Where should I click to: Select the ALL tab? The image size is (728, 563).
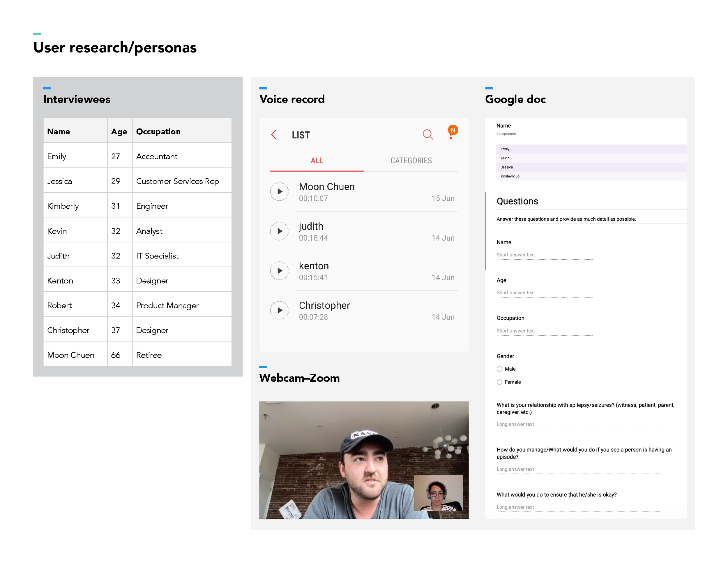(317, 161)
